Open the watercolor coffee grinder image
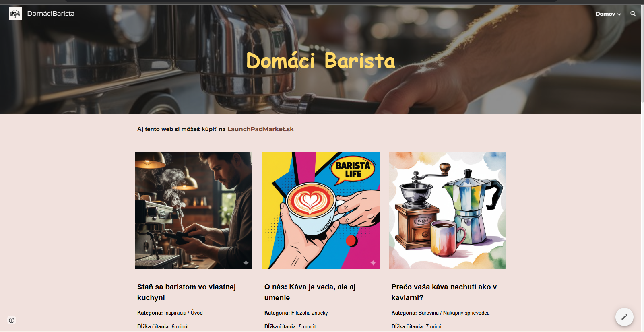 tap(448, 210)
